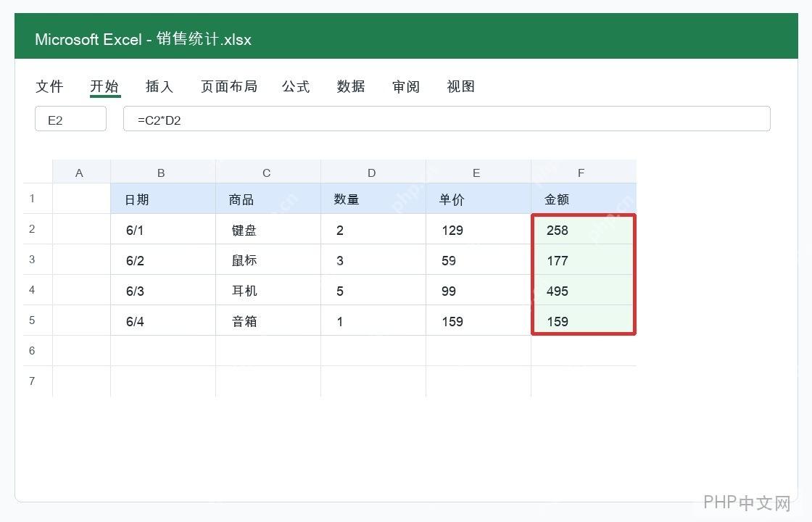Open the 插入 tab
Viewport: 812px width, 522px height.
tap(159, 86)
